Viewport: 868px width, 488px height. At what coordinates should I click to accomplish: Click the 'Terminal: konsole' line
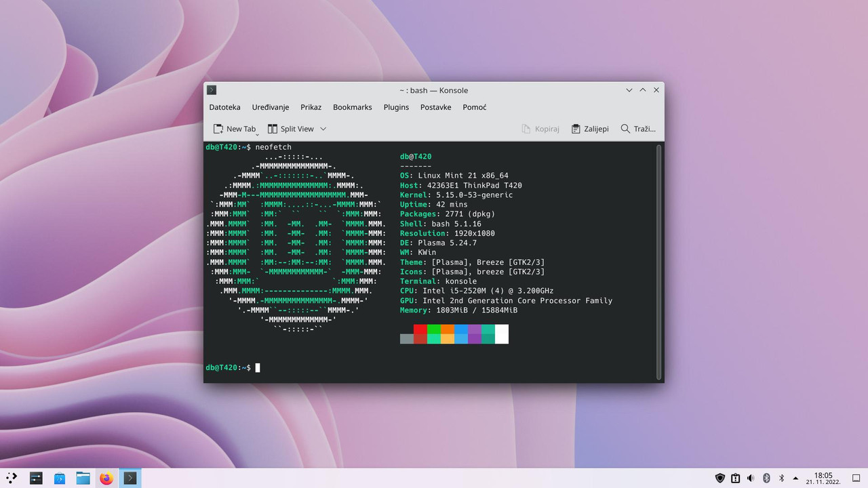point(439,281)
